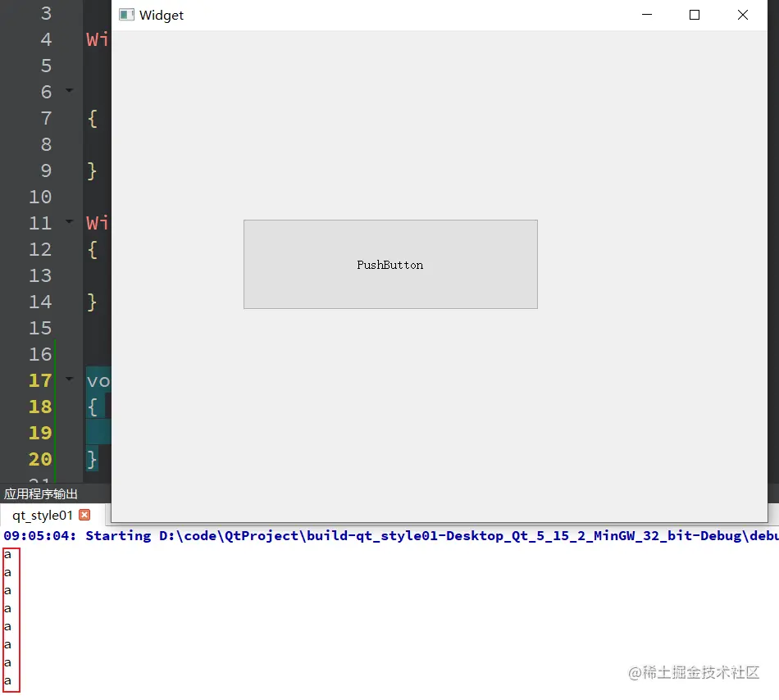Close the qt_style01 output tab
The width and height of the screenshot is (779, 700).
coord(85,515)
